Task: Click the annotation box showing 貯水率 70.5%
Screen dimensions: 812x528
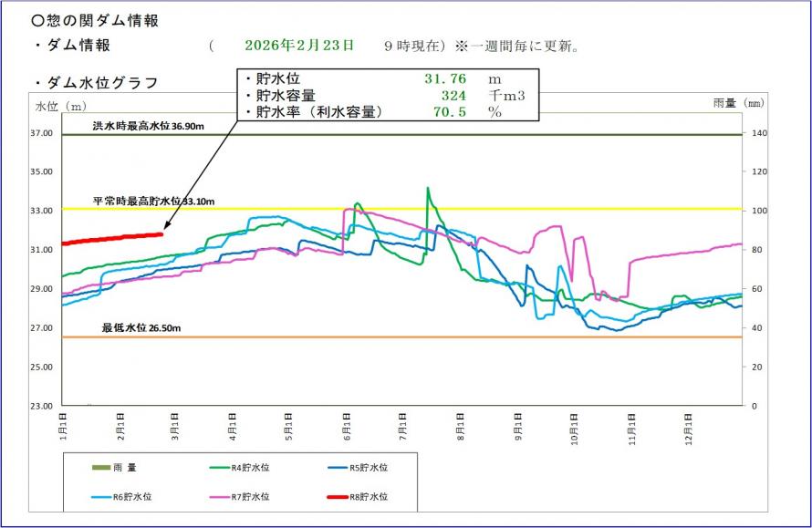Action: [388, 96]
